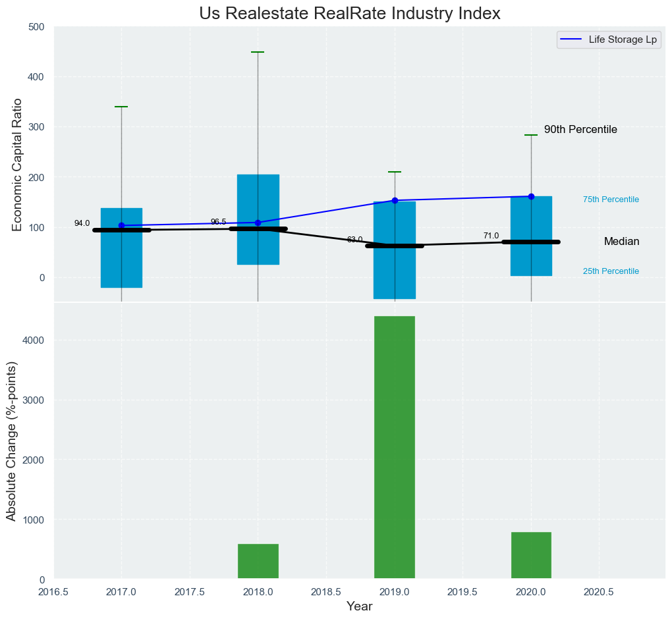
Task: Click the blue Life Storage data point at 2019
Action: pyautogui.click(x=395, y=200)
